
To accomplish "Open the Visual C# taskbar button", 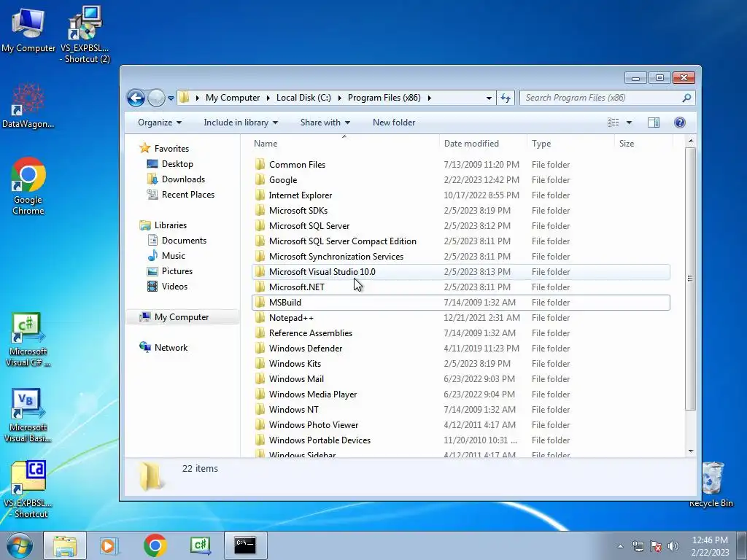I will tap(200, 545).
